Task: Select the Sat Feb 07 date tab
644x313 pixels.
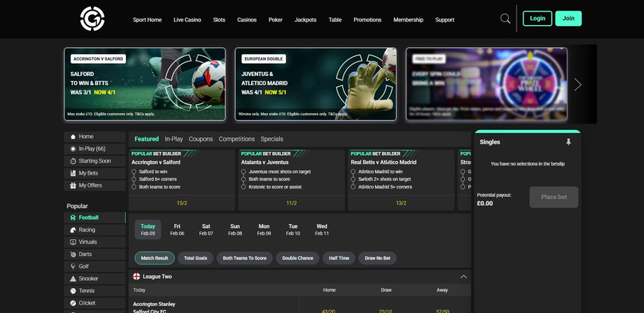Action: [x=206, y=229]
